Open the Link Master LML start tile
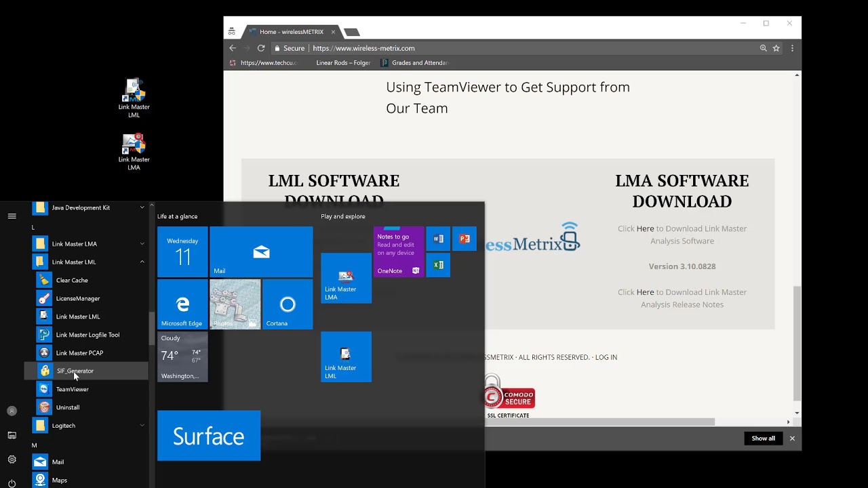This screenshot has width=868, height=488. click(346, 357)
